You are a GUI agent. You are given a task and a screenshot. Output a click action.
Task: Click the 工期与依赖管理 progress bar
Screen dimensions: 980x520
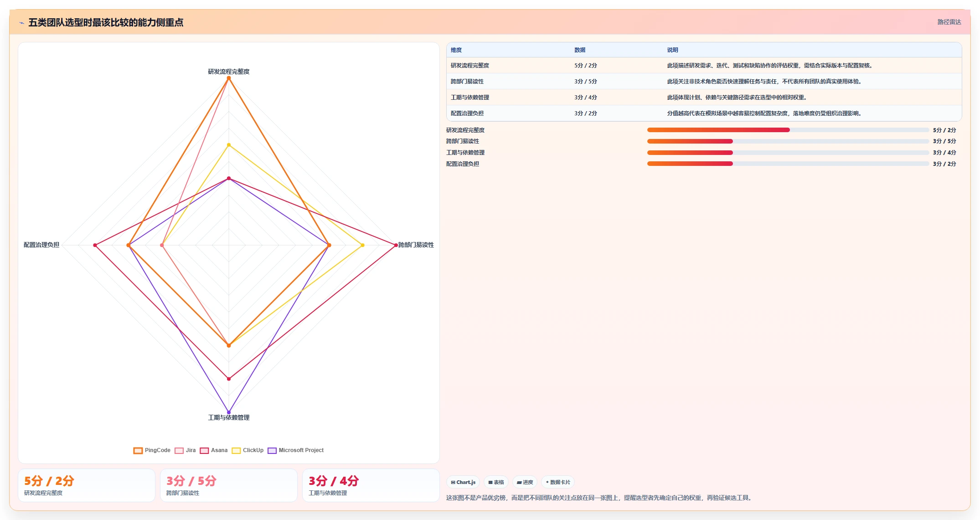coord(788,153)
